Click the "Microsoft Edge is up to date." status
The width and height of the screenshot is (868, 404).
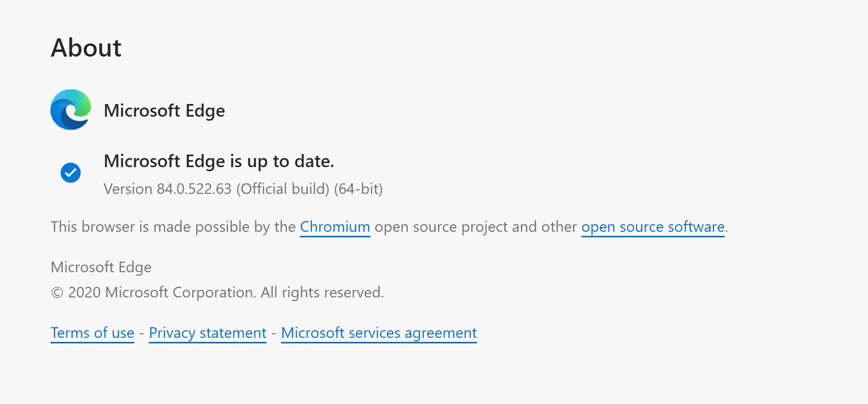point(219,161)
